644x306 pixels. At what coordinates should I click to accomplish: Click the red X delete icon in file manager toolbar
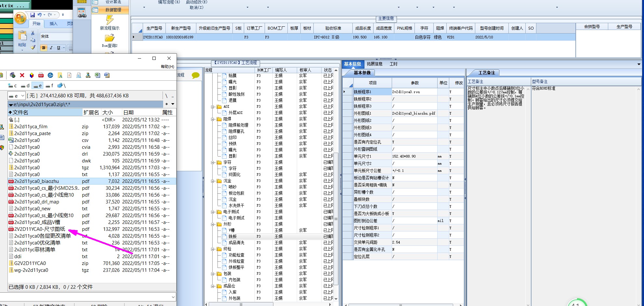22,75
